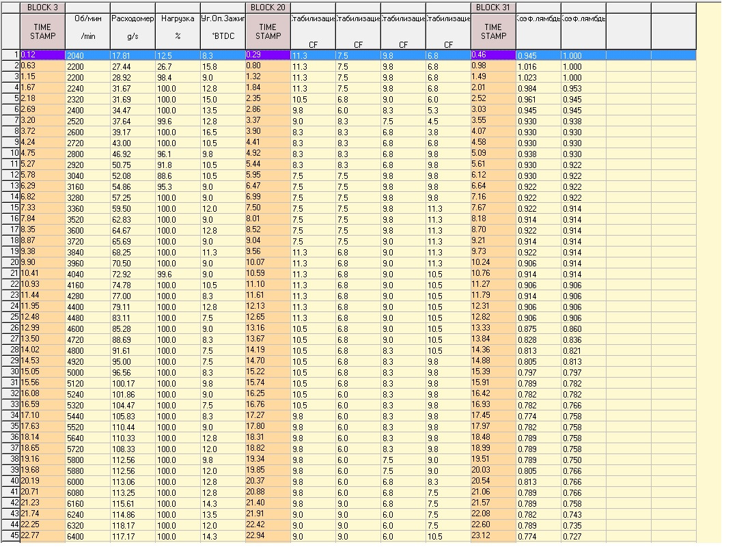Select the load cell 98.4

tap(178, 78)
